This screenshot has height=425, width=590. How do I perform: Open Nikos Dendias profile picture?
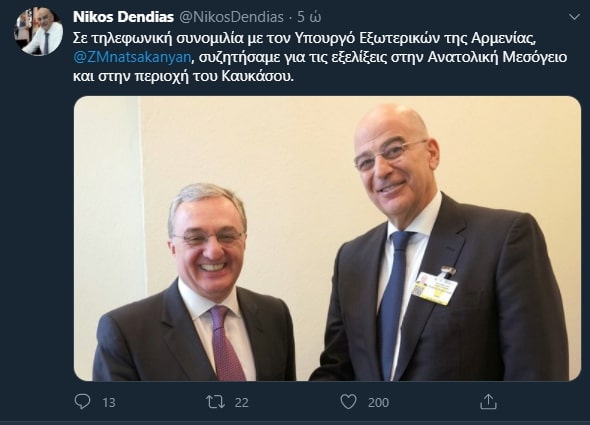pos(38,32)
